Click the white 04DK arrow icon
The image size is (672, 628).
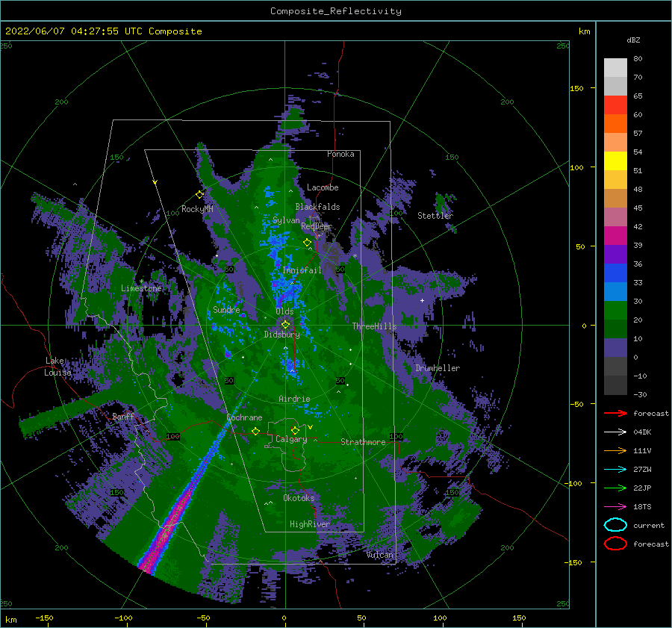615,432
